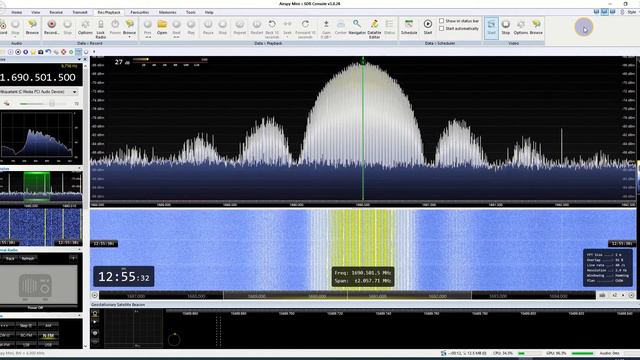Click the Video Stop button
Image resolution: width=640 pixels, height=360 pixels.
[506, 27]
